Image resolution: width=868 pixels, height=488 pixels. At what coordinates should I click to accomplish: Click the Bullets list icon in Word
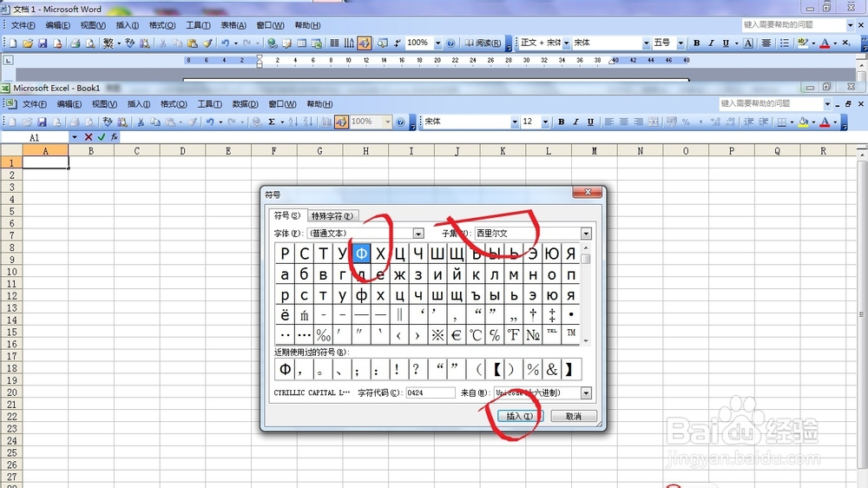[785, 43]
